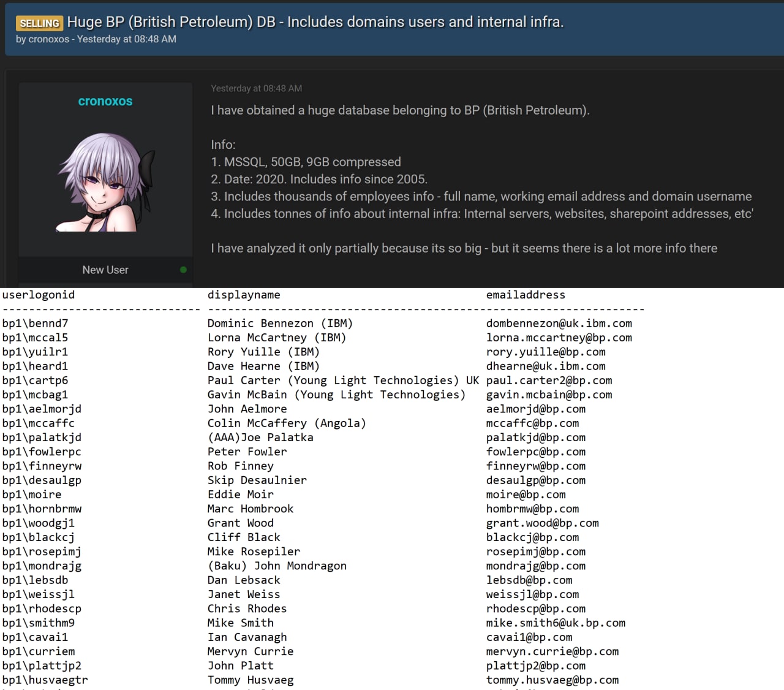The image size is (784, 690).
Task: Select display name Janet Weiss
Action: 244,594
